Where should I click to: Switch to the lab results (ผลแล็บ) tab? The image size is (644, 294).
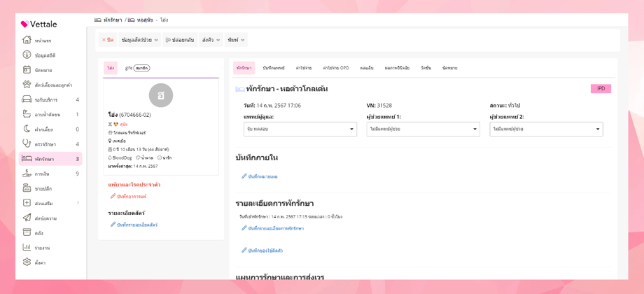(x=366, y=68)
